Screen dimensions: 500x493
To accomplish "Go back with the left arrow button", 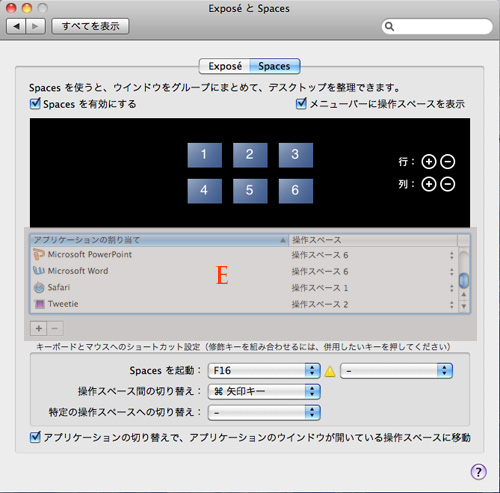I will coord(16,26).
